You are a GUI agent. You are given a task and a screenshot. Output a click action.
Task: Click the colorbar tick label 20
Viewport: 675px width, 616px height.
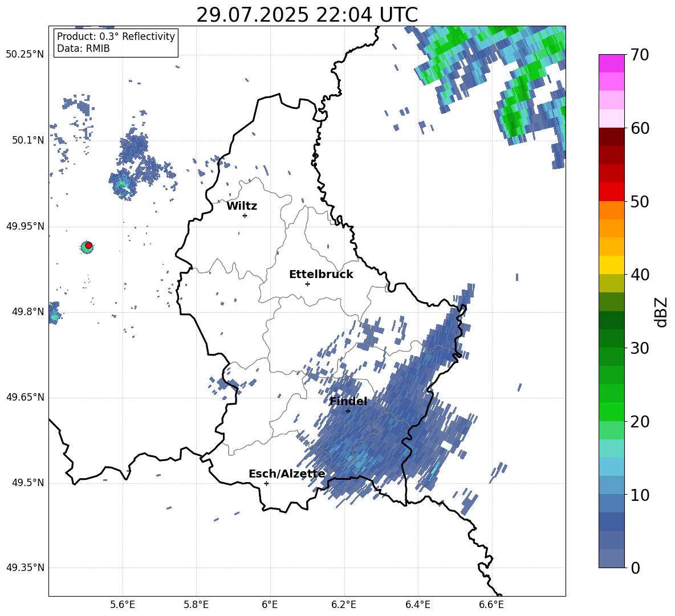pos(640,421)
